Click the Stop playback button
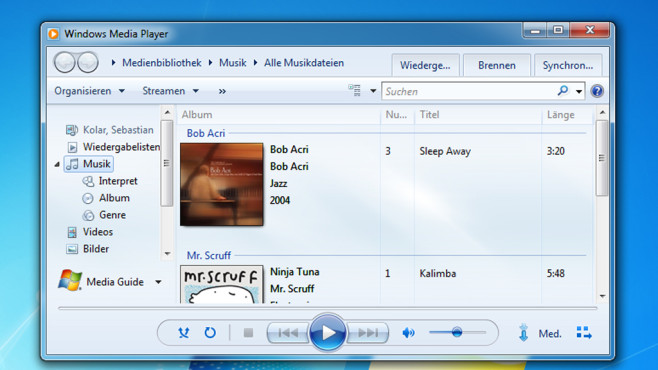The height and width of the screenshot is (370, 658). [248, 333]
